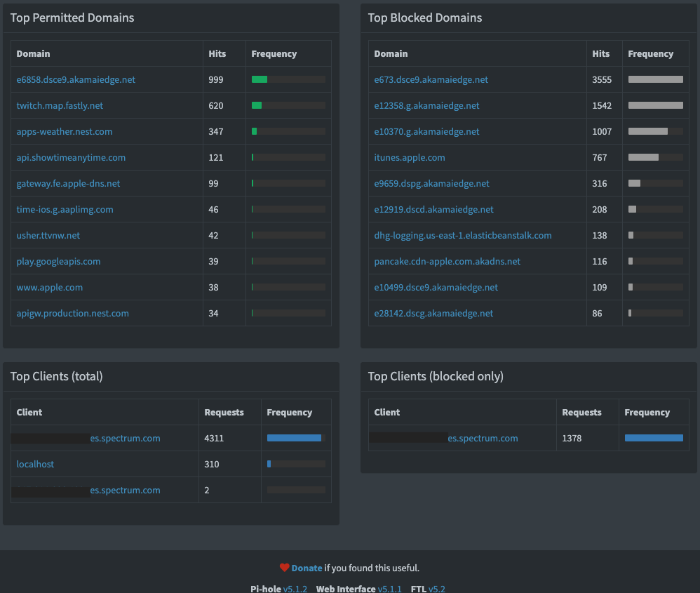700x593 pixels.
Task: Open the Web Interface v5.1.1 version link
Action: coord(389,589)
